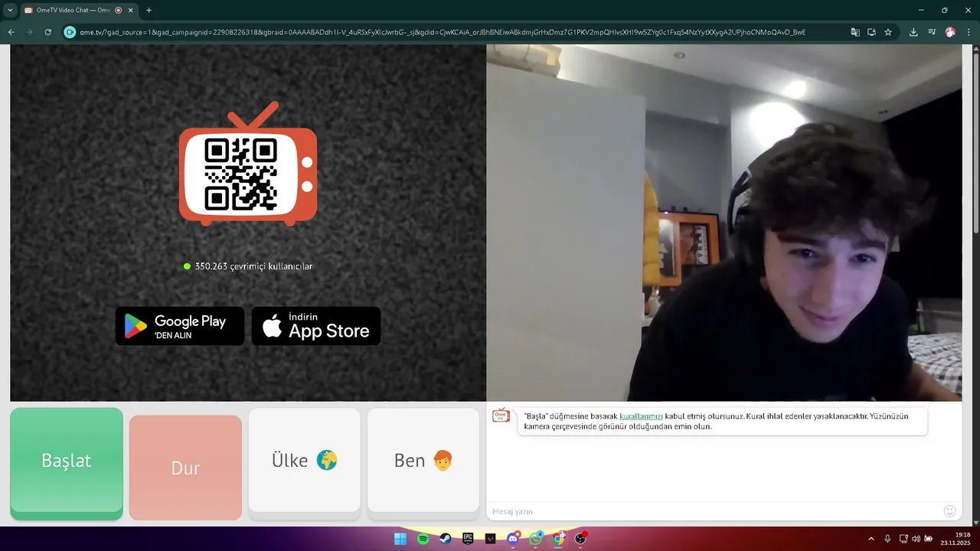The width and height of the screenshot is (980, 551).
Task: Bookmark this page with the star icon
Action: pos(888,32)
